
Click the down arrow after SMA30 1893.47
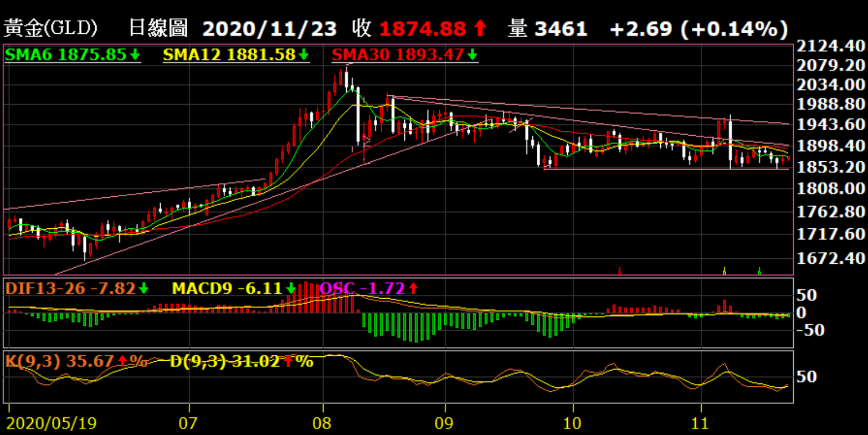tap(472, 55)
